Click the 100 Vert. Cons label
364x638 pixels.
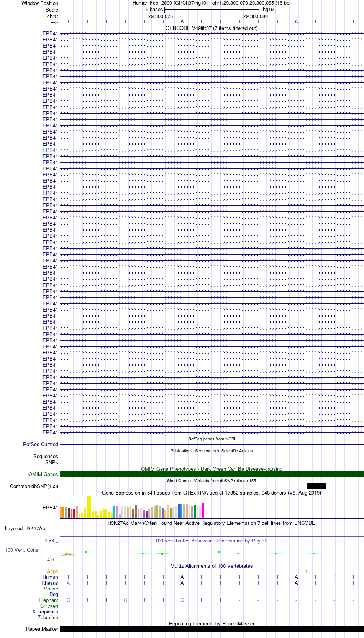(21, 550)
